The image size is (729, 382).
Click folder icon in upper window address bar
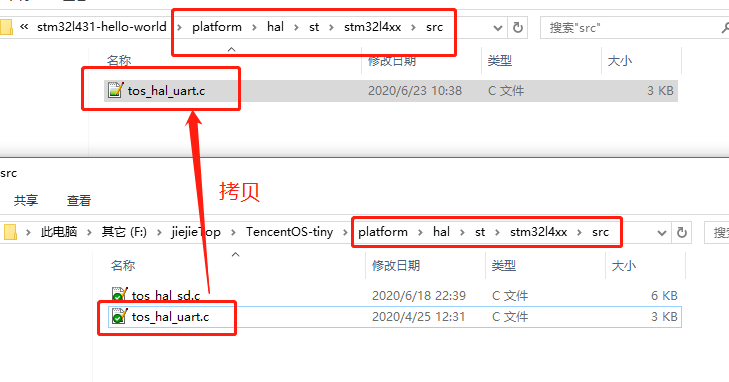(6, 27)
